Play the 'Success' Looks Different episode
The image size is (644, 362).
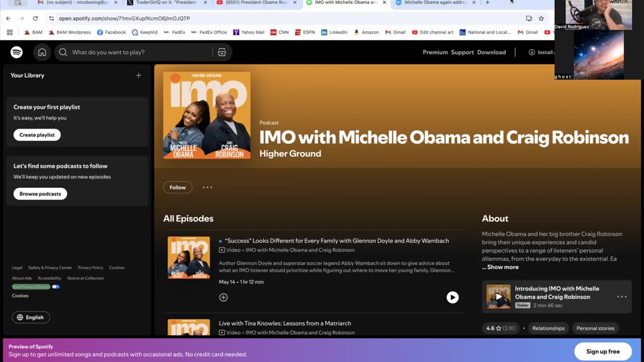pos(452,297)
